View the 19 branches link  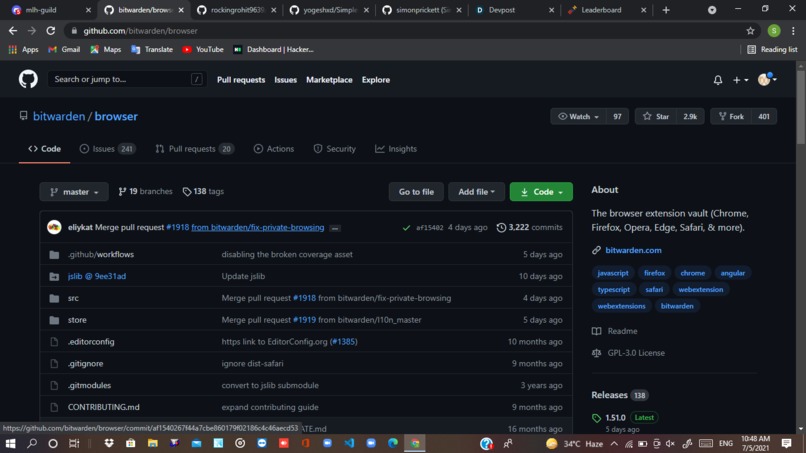(x=145, y=191)
